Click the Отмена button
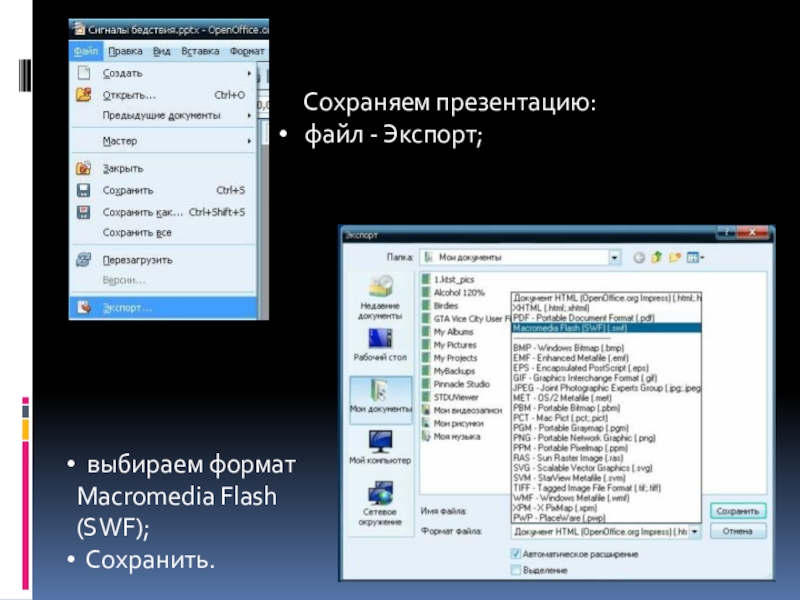Viewport: 800px width, 600px height. click(738, 531)
